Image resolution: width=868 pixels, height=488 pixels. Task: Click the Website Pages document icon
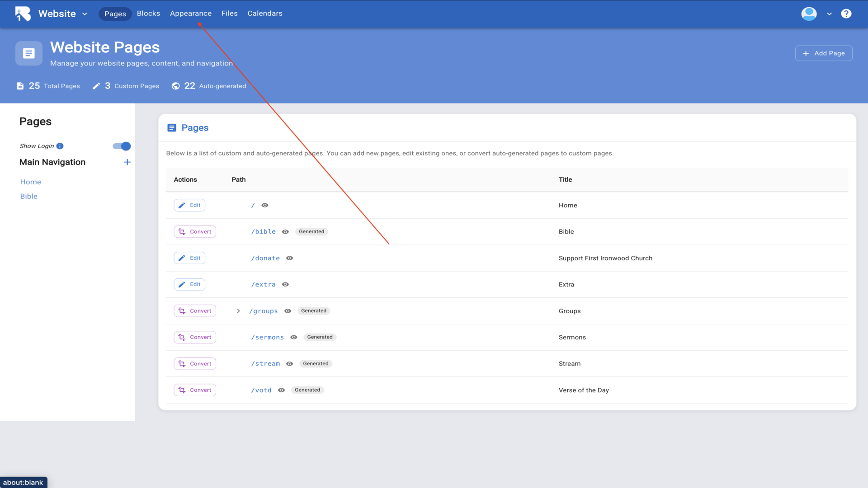coord(29,53)
